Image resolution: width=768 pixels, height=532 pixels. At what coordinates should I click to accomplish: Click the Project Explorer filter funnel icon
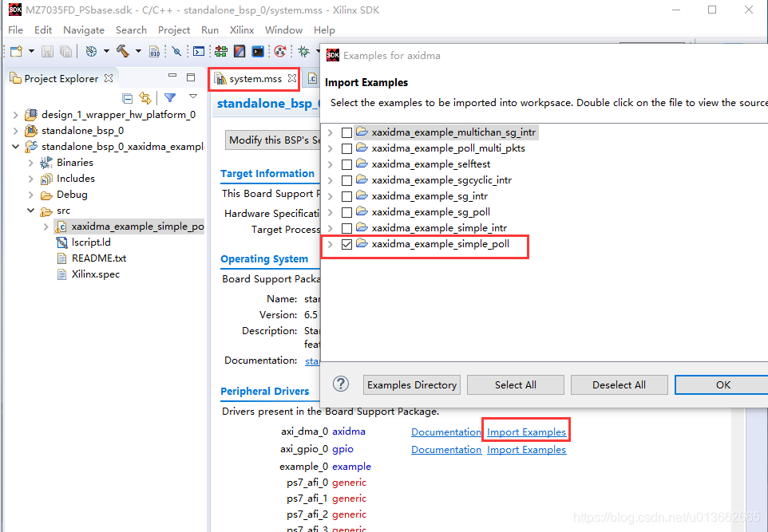tap(170, 98)
